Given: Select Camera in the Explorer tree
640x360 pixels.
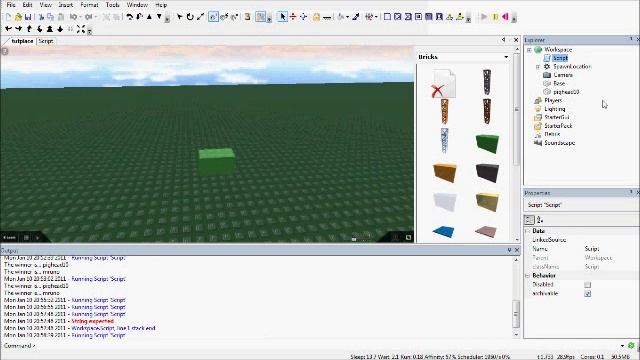Looking at the screenshot, I should click(x=563, y=75).
